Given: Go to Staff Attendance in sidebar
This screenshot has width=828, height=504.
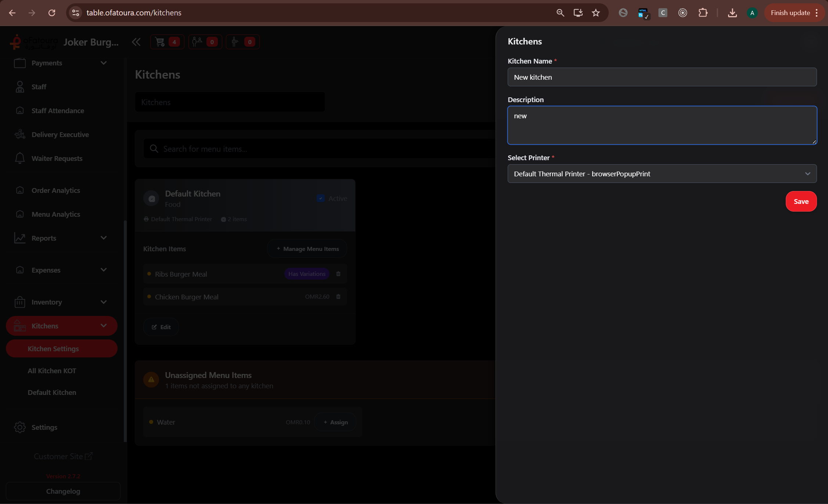Looking at the screenshot, I should [x=58, y=111].
